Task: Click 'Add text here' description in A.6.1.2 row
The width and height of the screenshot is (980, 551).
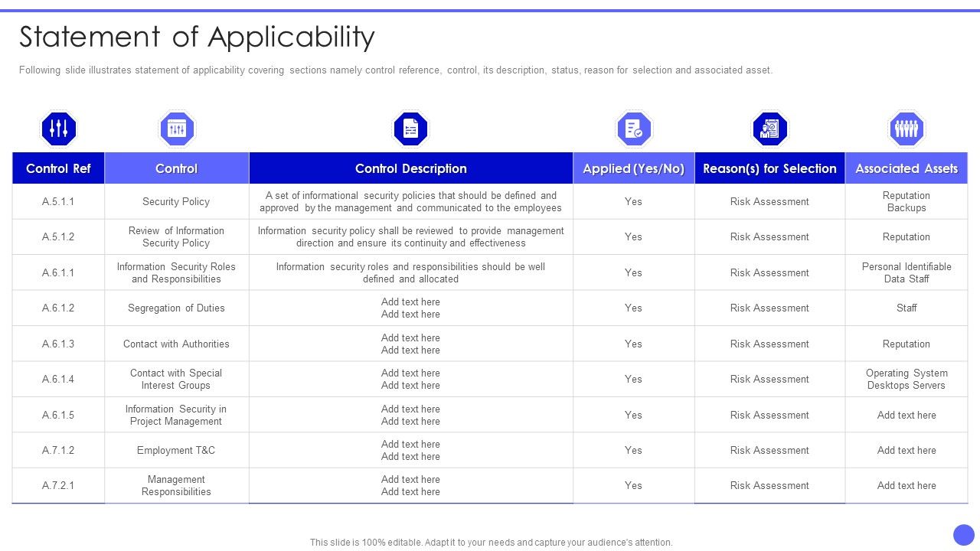Action: pos(411,308)
